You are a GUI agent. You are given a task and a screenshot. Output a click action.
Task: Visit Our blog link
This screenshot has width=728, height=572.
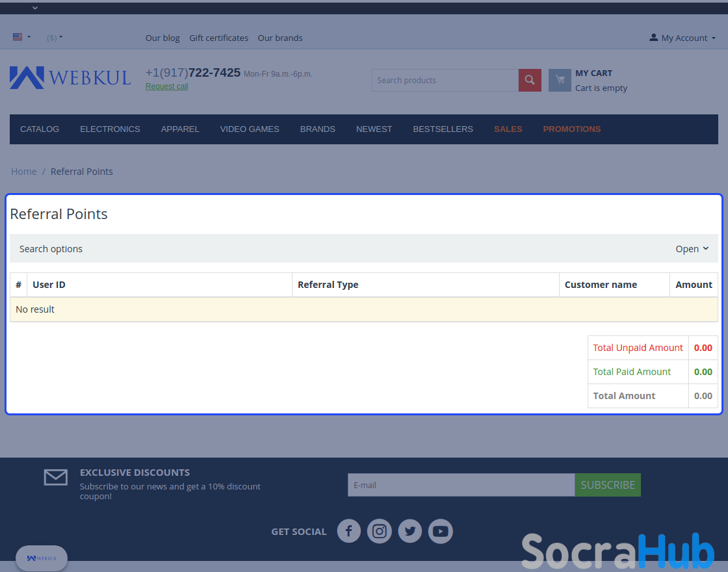tap(162, 38)
